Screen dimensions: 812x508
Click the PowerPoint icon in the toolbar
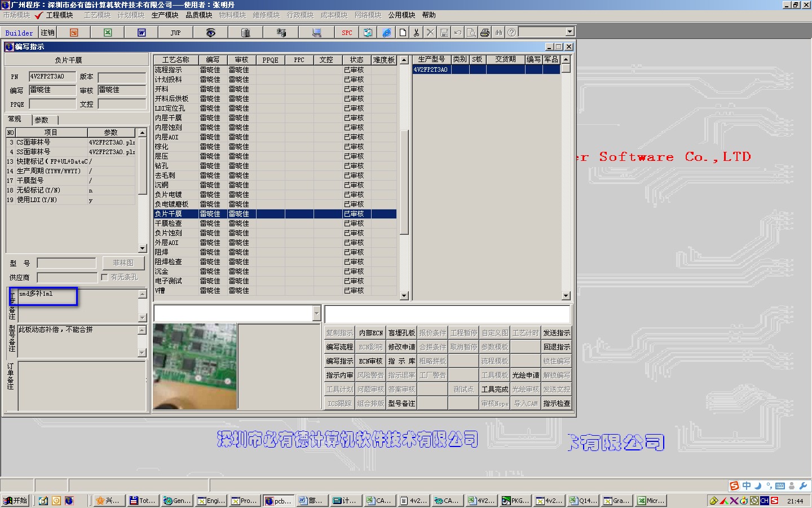coord(74,33)
